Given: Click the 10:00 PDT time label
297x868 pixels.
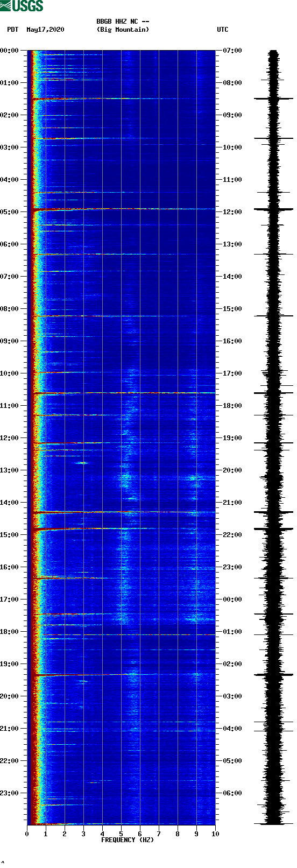Looking at the screenshot, I should [x=10, y=373].
